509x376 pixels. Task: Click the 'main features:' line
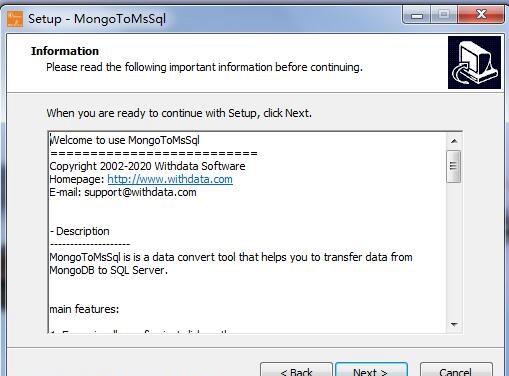click(84, 309)
